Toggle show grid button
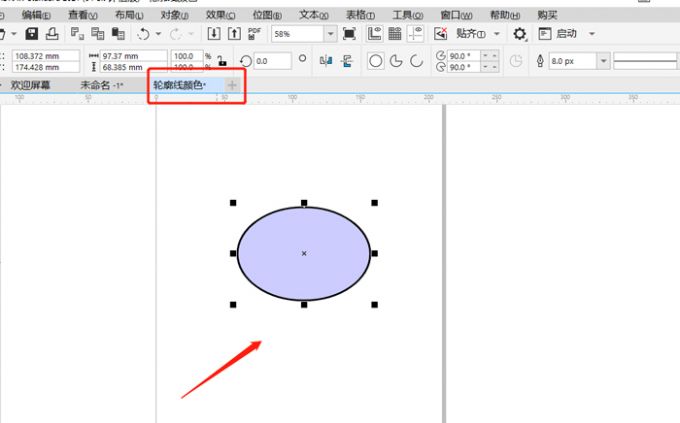This screenshot has height=423, width=680. (x=392, y=34)
